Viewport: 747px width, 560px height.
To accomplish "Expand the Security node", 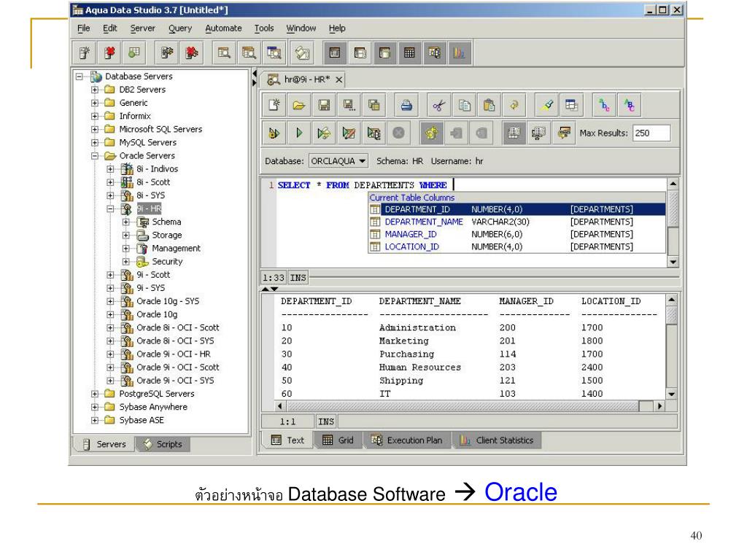I will click(125, 262).
